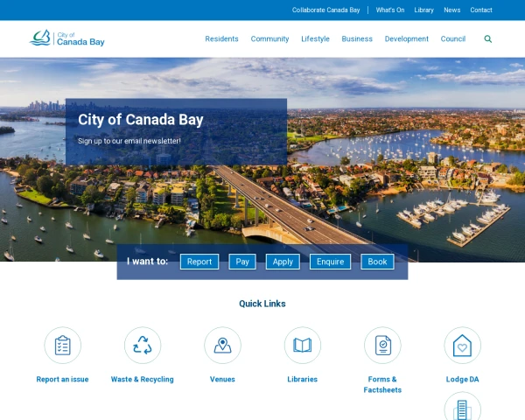Open the Lifestyle menu
This screenshot has height=420, width=525.
tap(315, 38)
